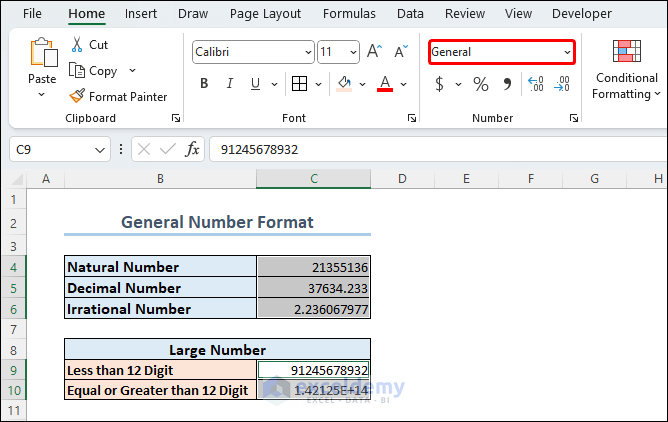This screenshot has width=668, height=422.
Task: Toggle Italic formatting
Action: tap(230, 83)
